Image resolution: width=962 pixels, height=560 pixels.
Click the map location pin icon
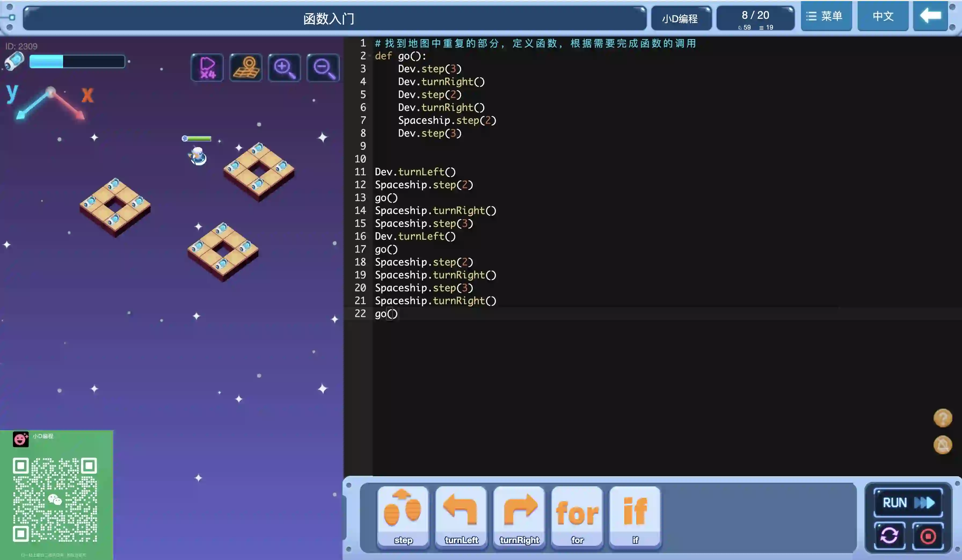246,68
